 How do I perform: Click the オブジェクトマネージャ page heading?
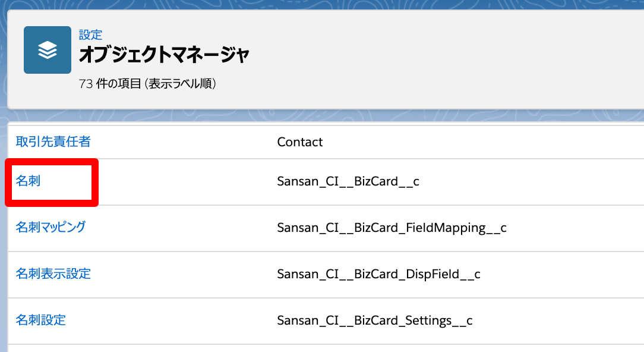164,55
